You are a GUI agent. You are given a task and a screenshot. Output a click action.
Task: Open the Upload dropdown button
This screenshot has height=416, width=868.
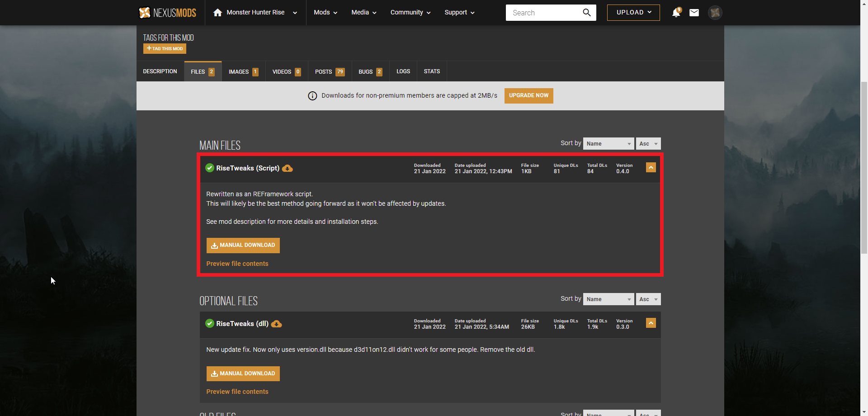click(x=633, y=13)
